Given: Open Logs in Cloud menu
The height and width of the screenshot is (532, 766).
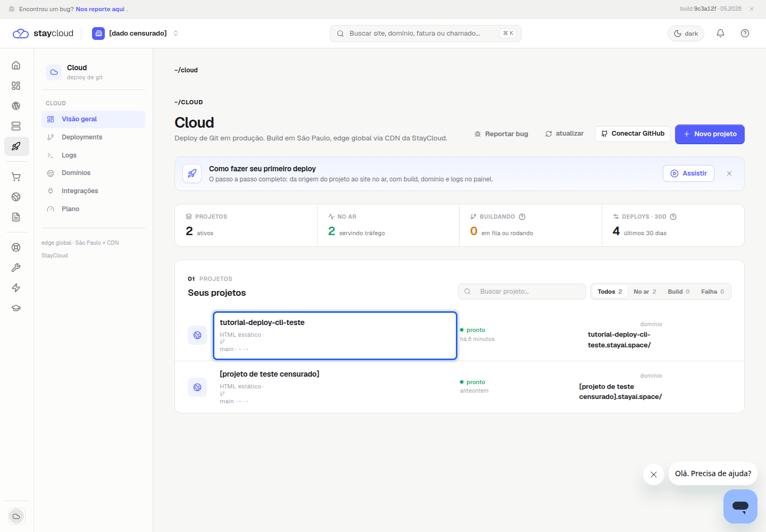Looking at the screenshot, I should 93,155.
